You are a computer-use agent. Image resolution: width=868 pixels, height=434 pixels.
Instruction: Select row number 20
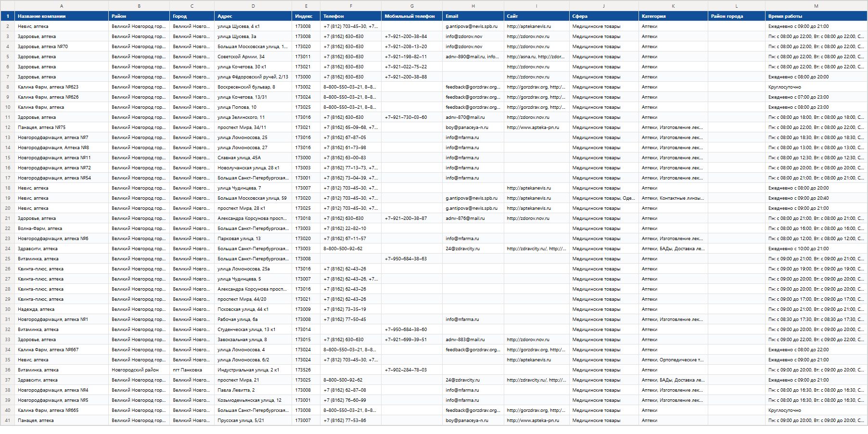(x=8, y=208)
